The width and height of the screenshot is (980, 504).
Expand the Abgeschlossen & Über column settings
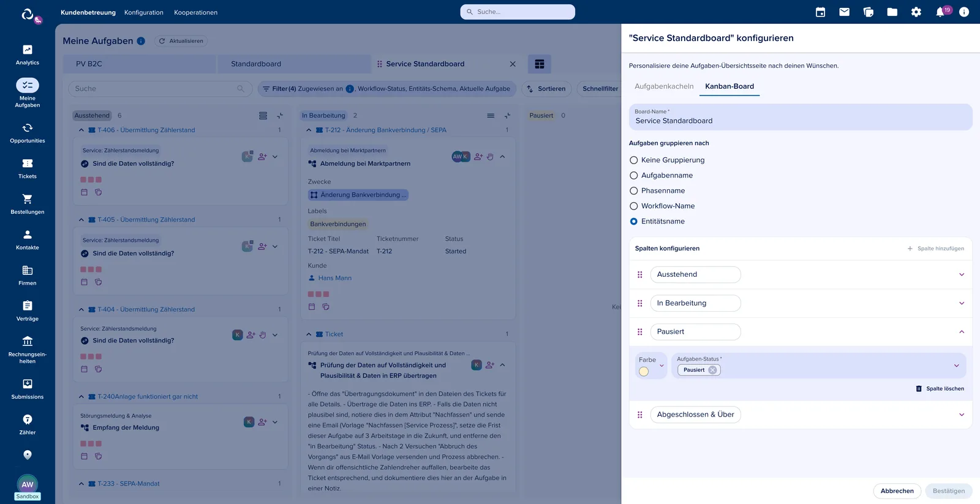tap(962, 415)
